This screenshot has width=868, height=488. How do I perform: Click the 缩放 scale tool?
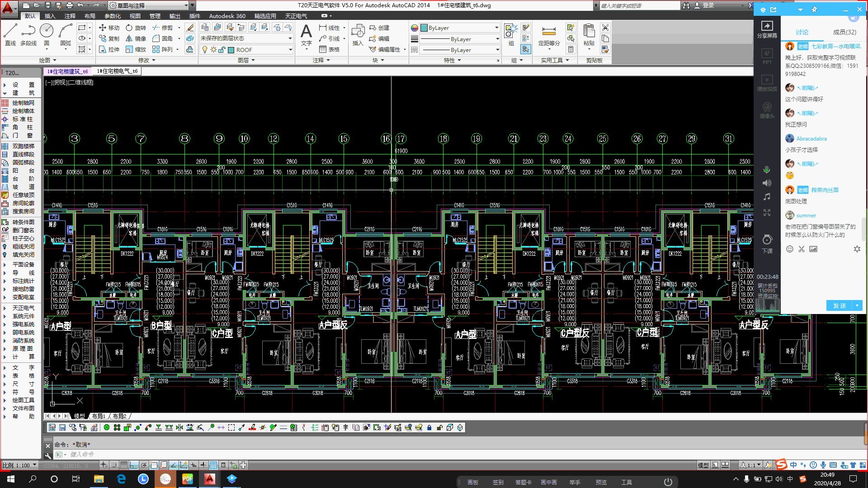click(x=136, y=49)
